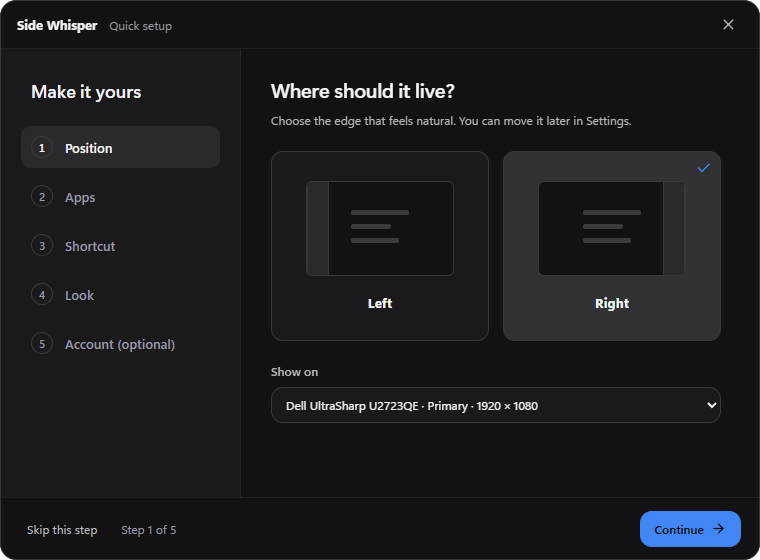Image resolution: width=760 pixels, height=560 pixels.
Task: Click the Continue button
Action: [690, 529]
